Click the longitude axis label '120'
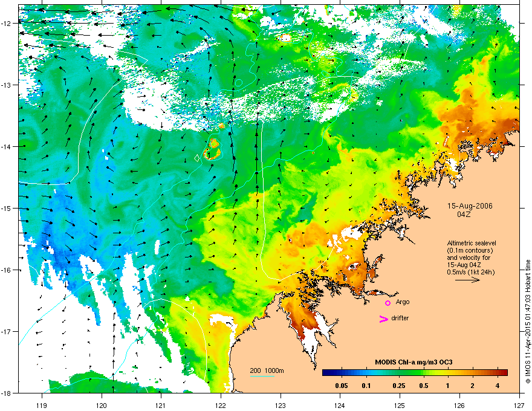Image resolution: width=532 pixels, height=411 pixels. click(102, 405)
